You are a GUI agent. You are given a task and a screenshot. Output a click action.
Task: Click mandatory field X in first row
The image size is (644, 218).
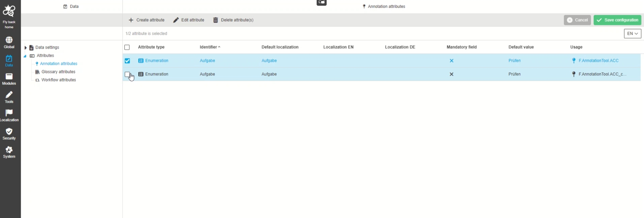click(x=452, y=61)
